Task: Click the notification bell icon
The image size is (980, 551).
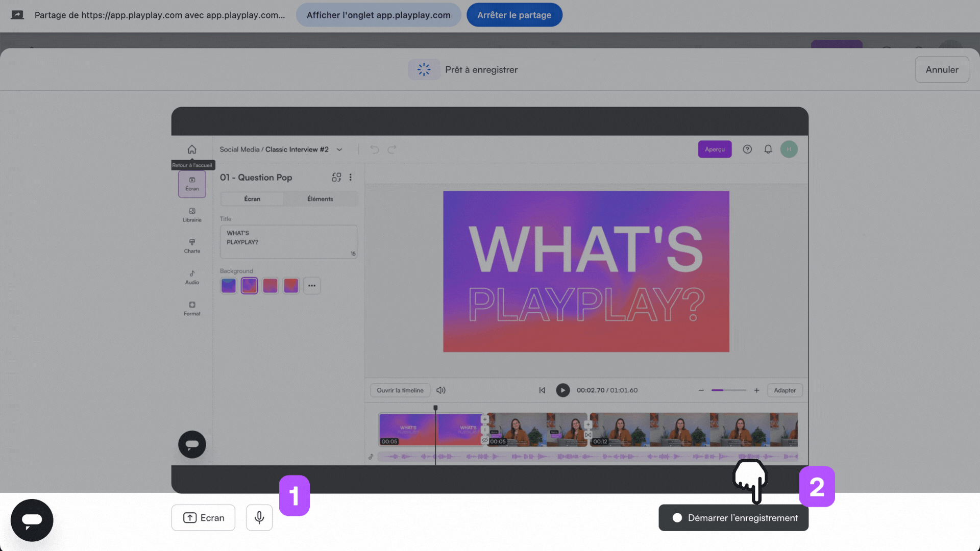Action: [x=768, y=149]
